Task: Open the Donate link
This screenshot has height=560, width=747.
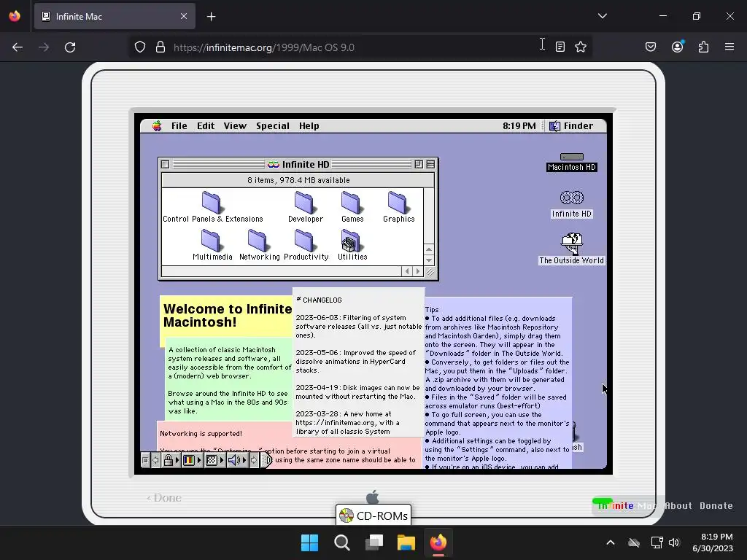Action: tap(716, 506)
